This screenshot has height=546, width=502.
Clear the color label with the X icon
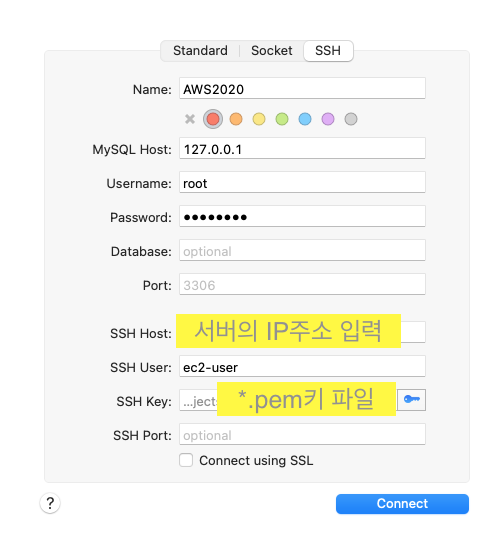pyautogui.click(x=190, y=119)
